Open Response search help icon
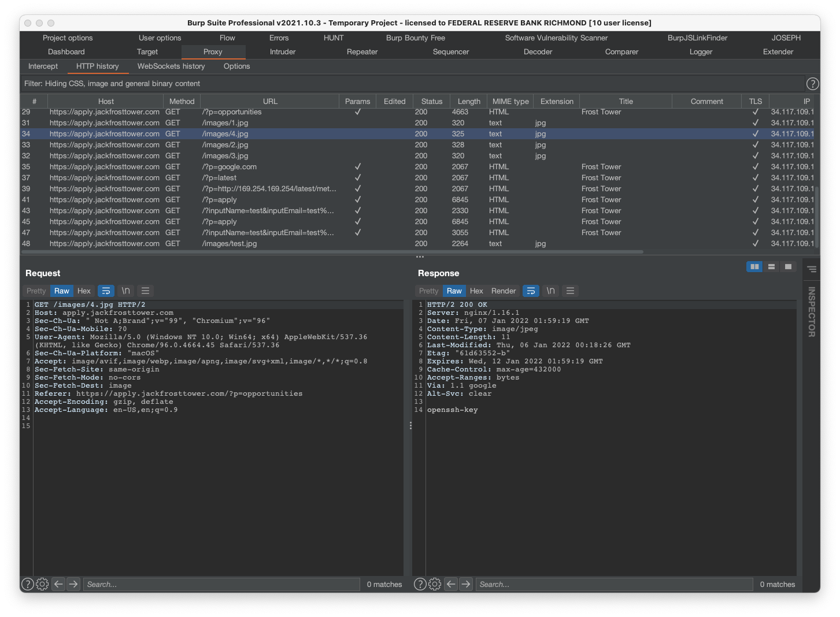Viewport: 840px width, 617px height. click(420, 584)
